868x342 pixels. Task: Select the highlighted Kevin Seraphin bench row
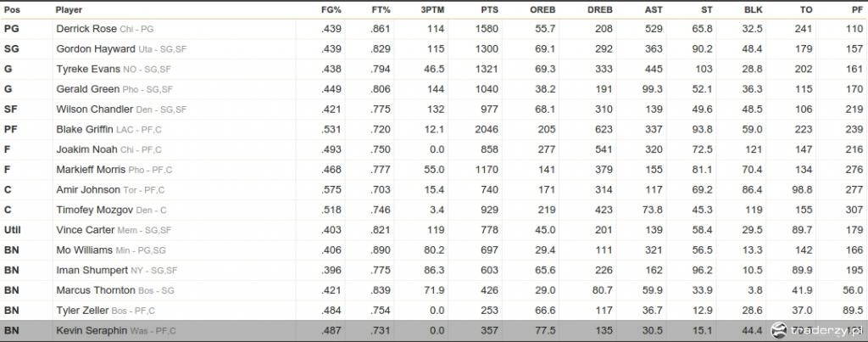(x=434, y=330)
